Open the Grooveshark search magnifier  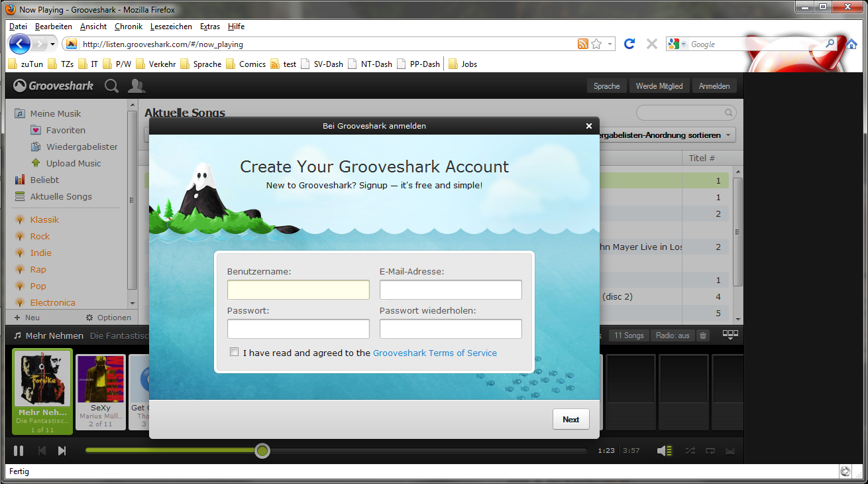111,85
